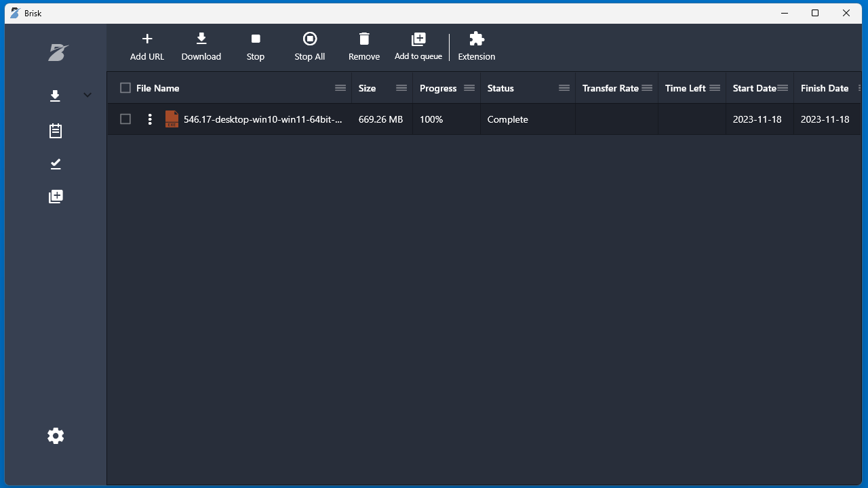
Task: Sort by Finish Date column header
Action: 825,88
